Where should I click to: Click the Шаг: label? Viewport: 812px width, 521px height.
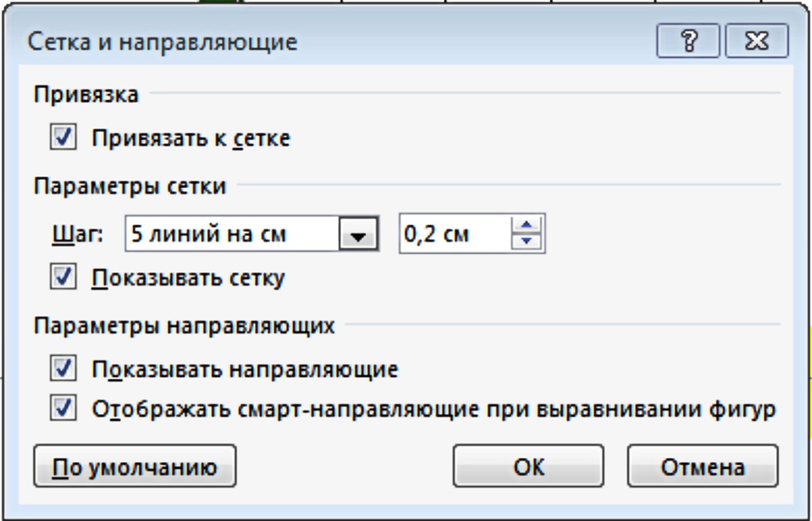click(76, 235)
